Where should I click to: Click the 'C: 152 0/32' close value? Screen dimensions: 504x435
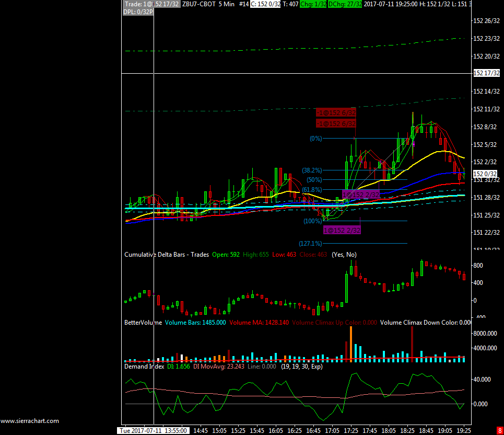[x=265, y=4]
